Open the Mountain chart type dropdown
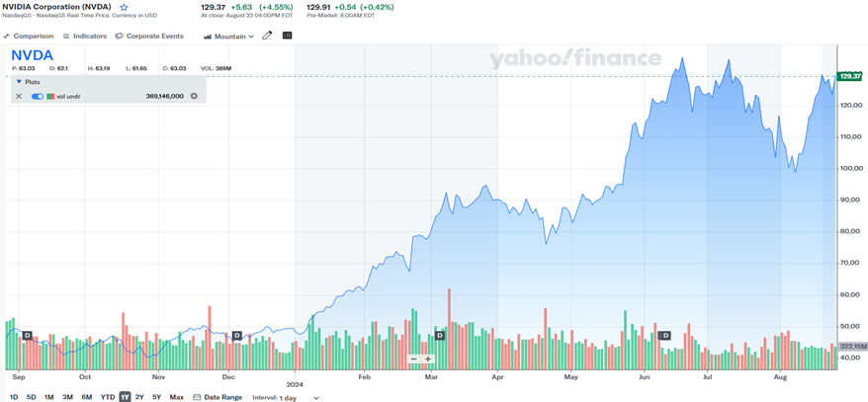Image resolution: width=868 pixels, height=402 pixels. [228, 36]
